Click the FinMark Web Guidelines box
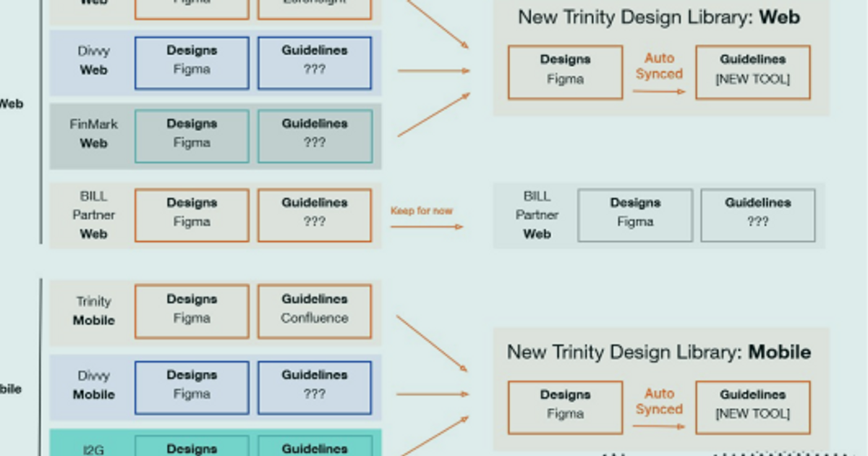 [315, 135]
